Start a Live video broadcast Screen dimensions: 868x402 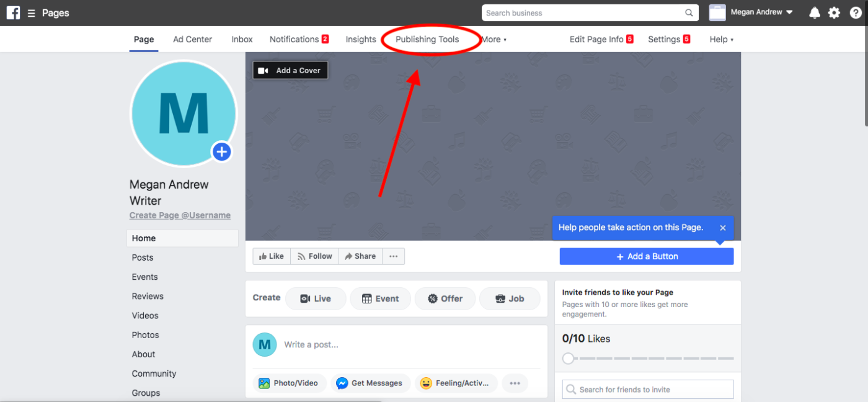coord(316,298)
